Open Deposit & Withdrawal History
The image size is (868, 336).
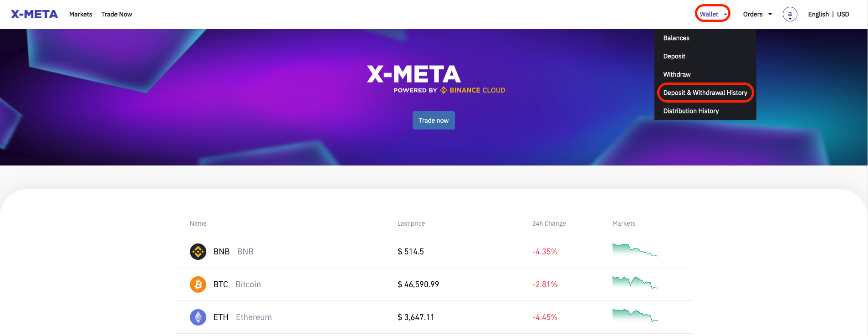(705, 93)
